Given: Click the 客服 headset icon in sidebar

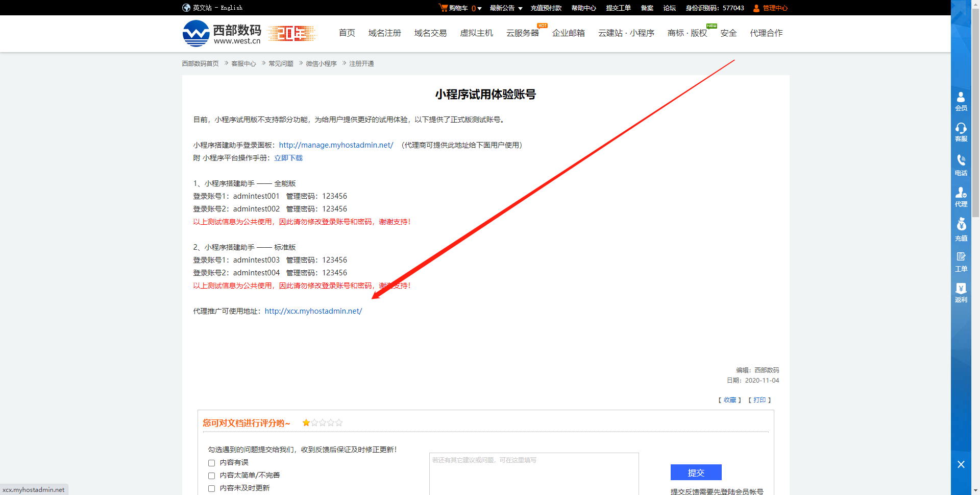Looking at the screenshot, I should [961, 131].
